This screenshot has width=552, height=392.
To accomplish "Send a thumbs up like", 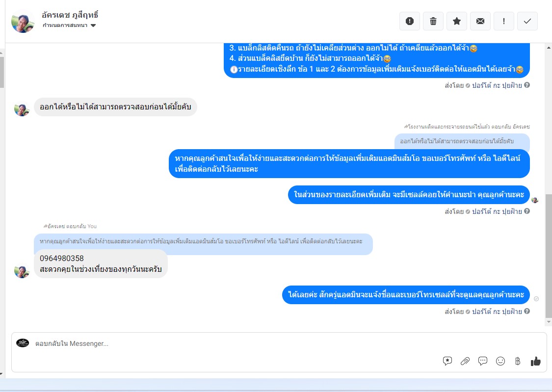I will (535, 361).
